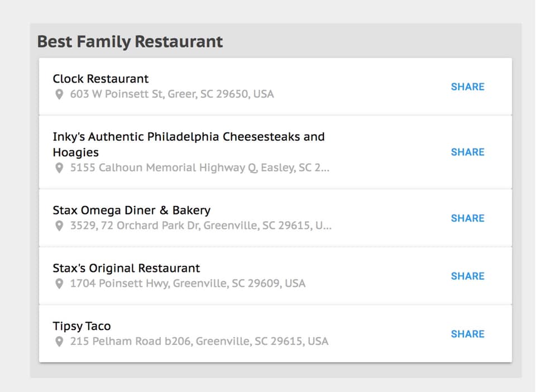
Task: Share Inky's Authentic Philadelphia Cheesesteaks listing
Action: click(x=468, y=152)
